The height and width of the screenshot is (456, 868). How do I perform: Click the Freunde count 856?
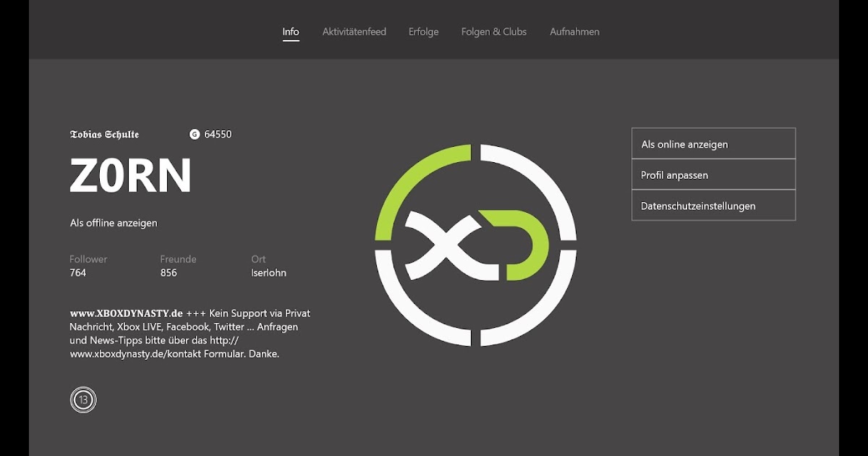[x=169, y=273]
